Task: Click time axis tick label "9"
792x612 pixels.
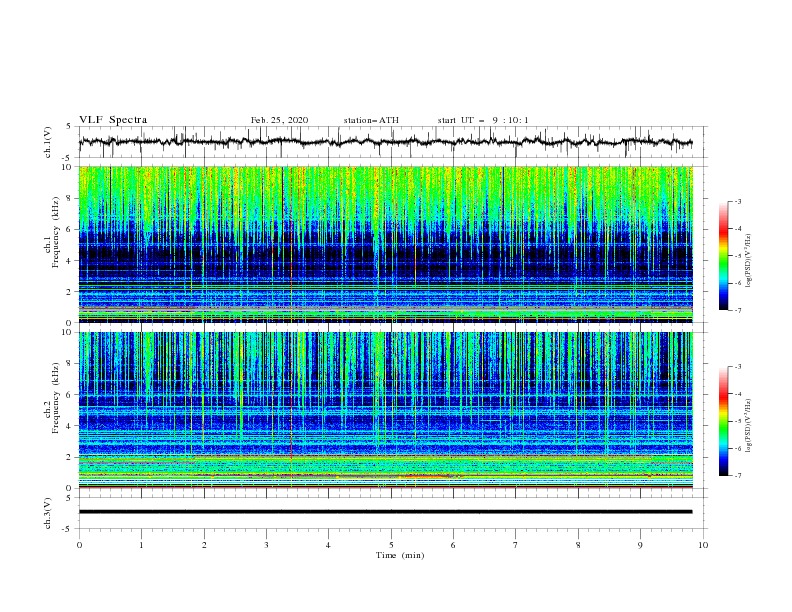Action: [x=640, y=545]
